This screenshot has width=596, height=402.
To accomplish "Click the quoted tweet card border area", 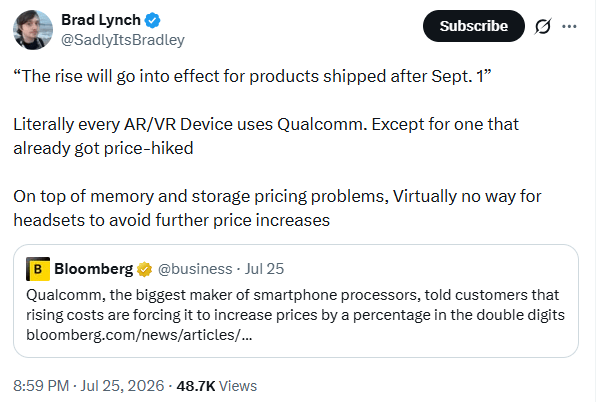I will (x=296, y=301).
